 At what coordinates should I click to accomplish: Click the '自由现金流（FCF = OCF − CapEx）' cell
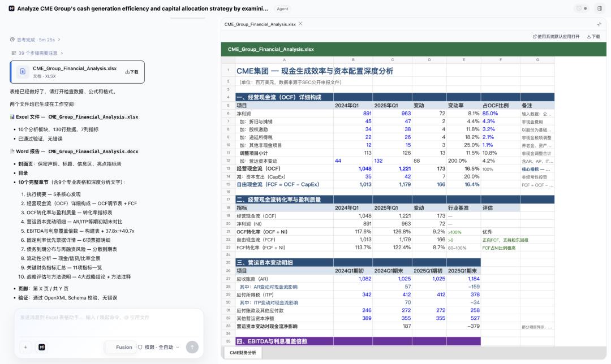pos(284,184)
